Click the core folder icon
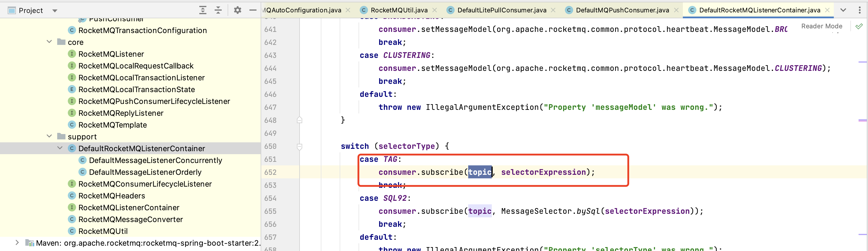868x251 pixels. click(61, 42)
